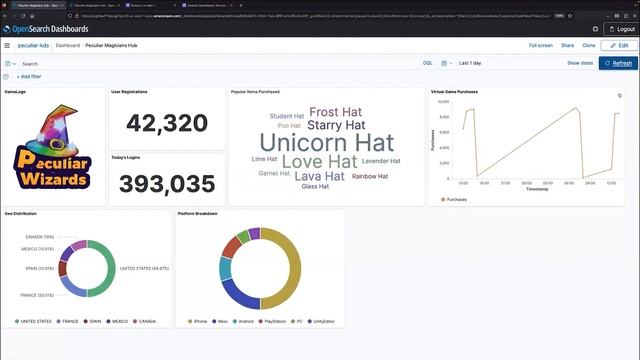The height and width of the screenshot is (360, 640).
Task: Open the help menu icon beside Logout
Action: (x=595, y=29)
